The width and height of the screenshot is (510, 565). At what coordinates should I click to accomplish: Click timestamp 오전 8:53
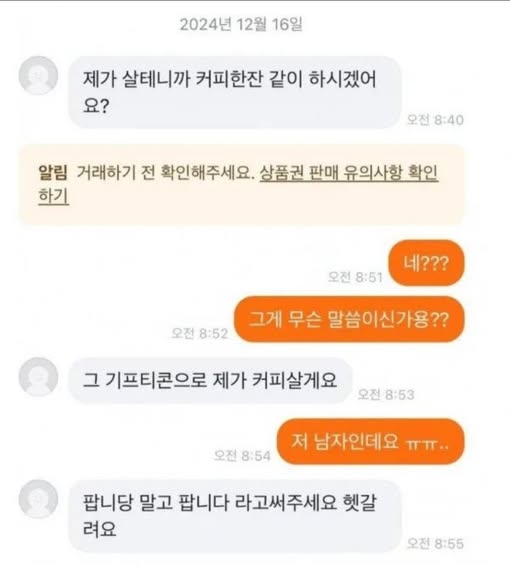386,395
